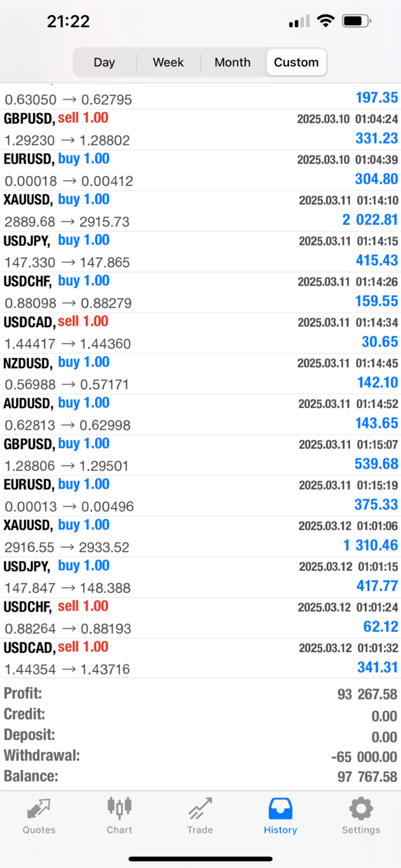The width and height of the screenshot is (401, 868).
Task: Tap the USDJPY trade with 415.43 profit
Action: click(x=200, y=251)
